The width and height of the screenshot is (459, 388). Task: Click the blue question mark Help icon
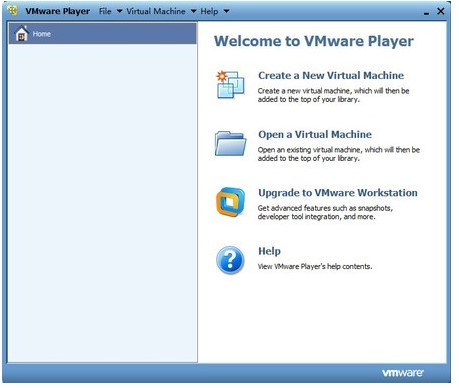pyautogui.click(x=230, y=260)
